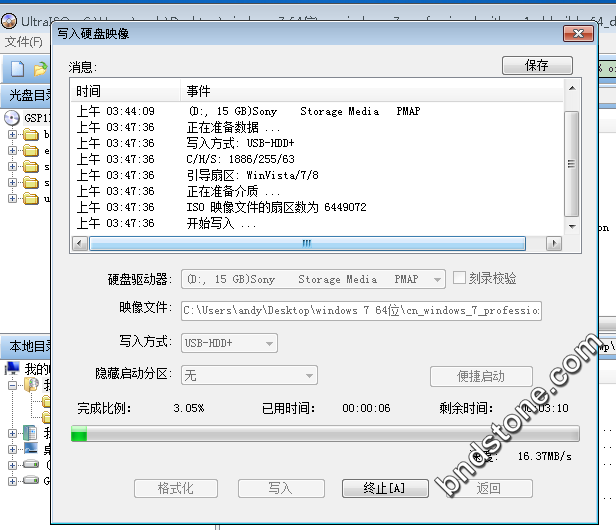Click the New file icon in UltraISO toolbar
The width and height of the screenshot is (616, 530).
[17, 69]
